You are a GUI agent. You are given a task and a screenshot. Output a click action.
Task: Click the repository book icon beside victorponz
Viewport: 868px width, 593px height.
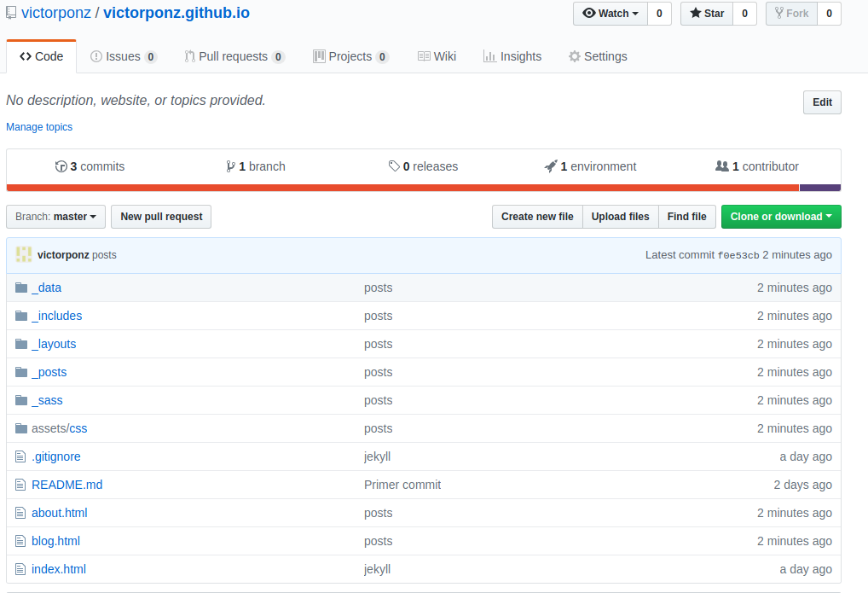click(10, 13)
